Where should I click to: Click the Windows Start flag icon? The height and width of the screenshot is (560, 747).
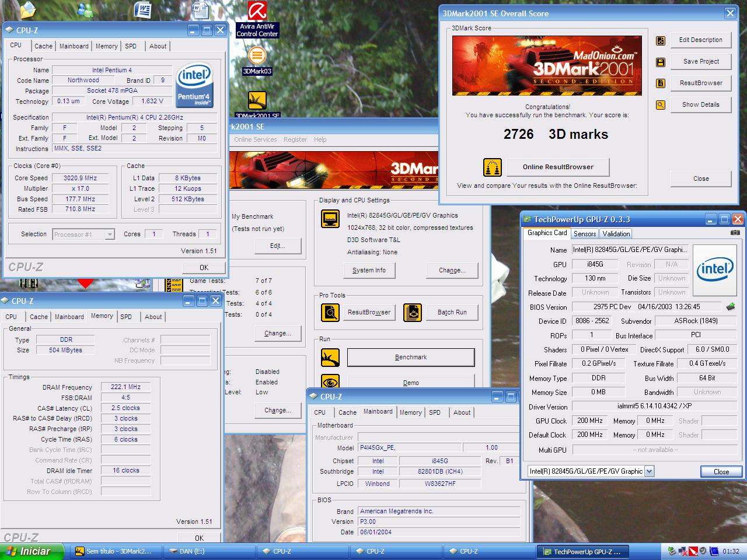11,551
